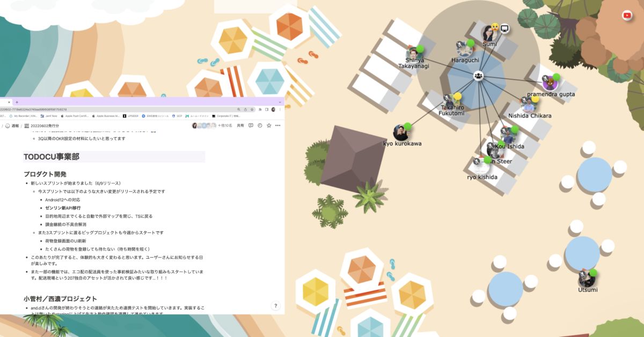Click the YouTube icon in the garden corner

pos(627,16)
